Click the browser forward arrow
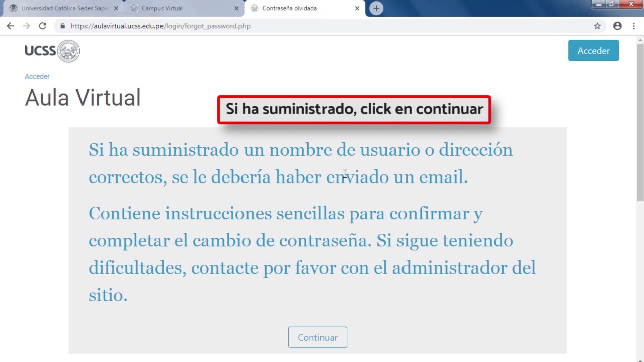Image resolution: width=644 pixels, height=362 pixels. coord(26,26)
